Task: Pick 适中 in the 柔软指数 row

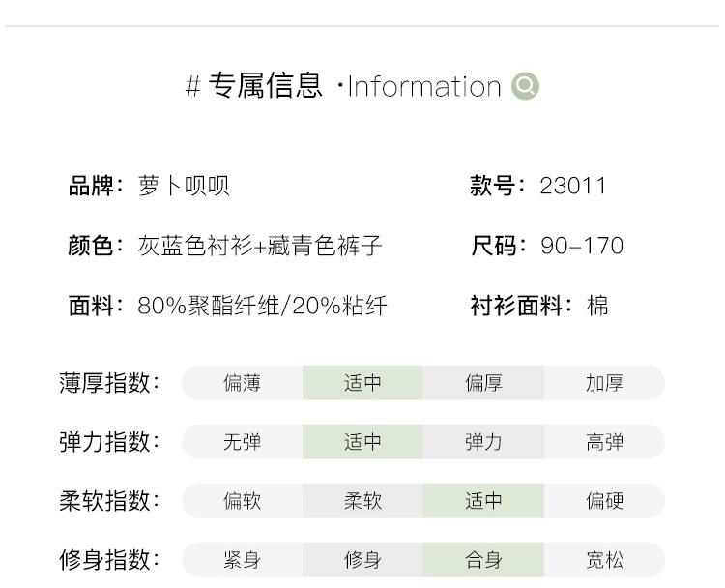Action: click(x=483, y=501)
